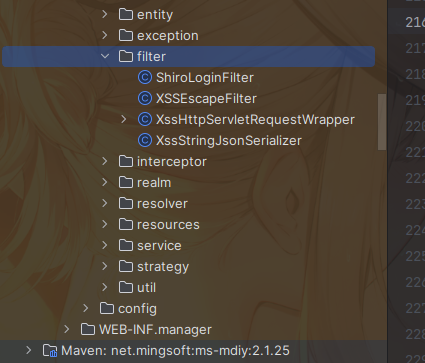Click the resolver folder icon
Image resolution: width=425 pixels, height=363 pixels.
(x=126, y=203)
